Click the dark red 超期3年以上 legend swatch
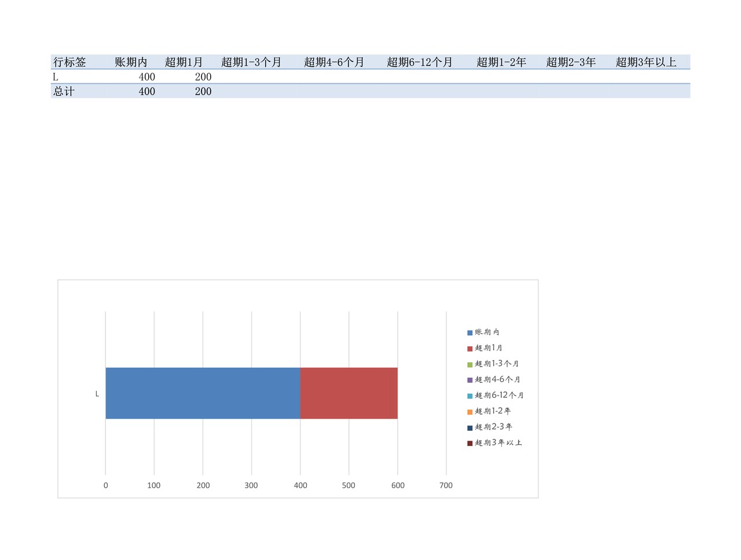This screenshot has width=741, height=560. click(470, 443)
